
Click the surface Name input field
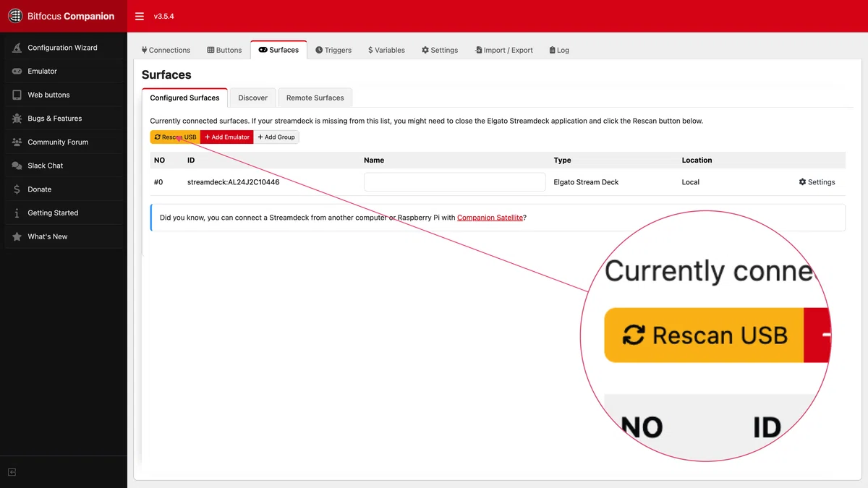click(455, 182)
